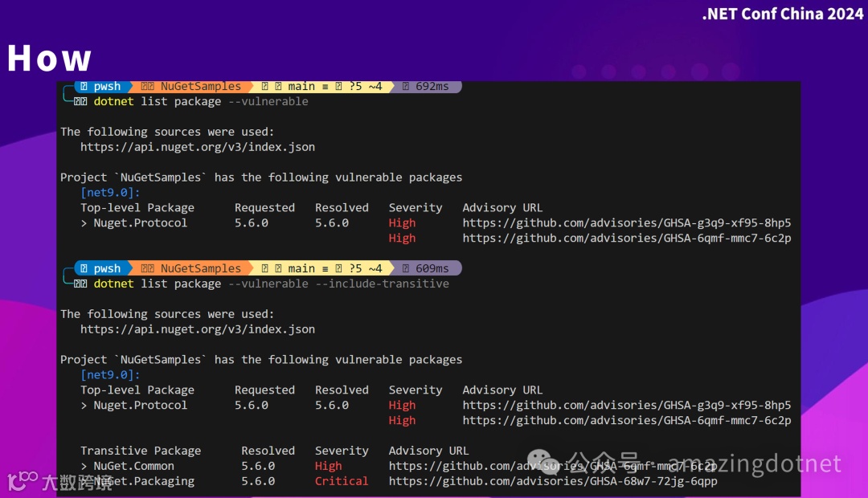The height and width of the screenshot is (498, 868).
Task: Click the main branch segment in the 692ms prompt
Action: click(x=322, y=86)
